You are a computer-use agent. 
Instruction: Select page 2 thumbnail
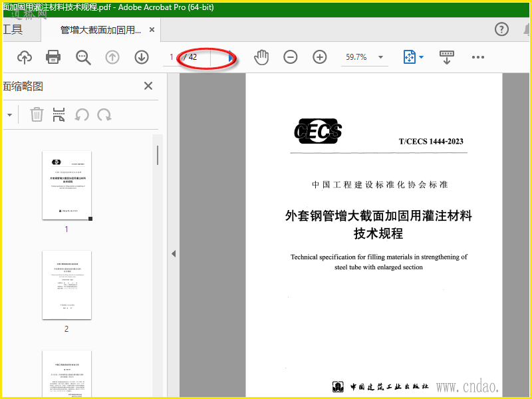click(x=67, y=285)
